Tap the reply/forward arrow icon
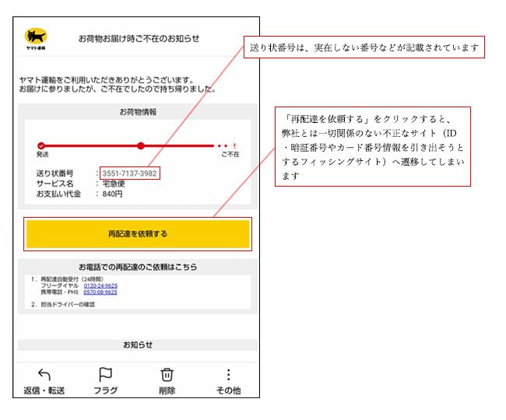Screen dimensions: 506x420 pyautogui.click(x=44, y=375)
